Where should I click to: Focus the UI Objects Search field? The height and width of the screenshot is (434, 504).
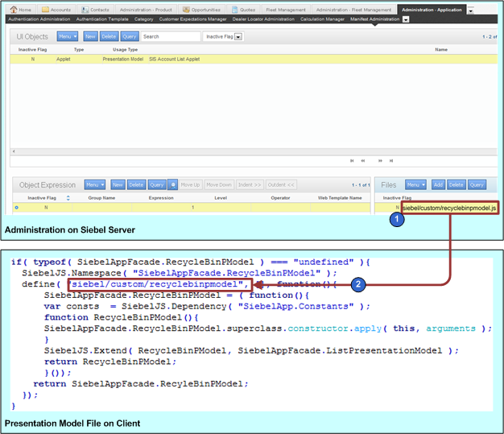(171, 36)
